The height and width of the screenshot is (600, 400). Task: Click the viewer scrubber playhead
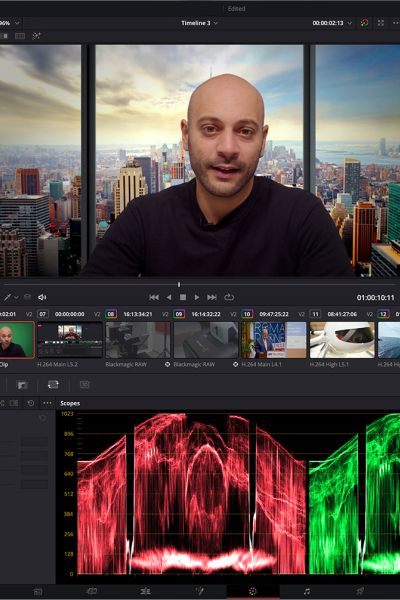point(179,284)
